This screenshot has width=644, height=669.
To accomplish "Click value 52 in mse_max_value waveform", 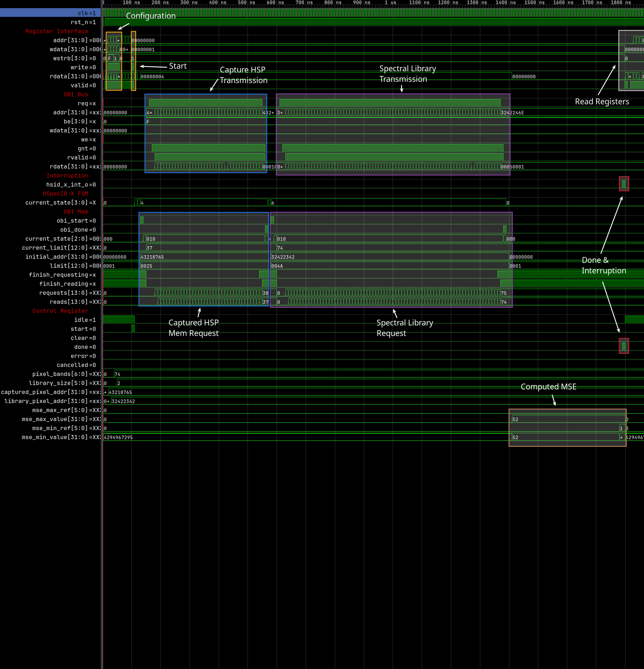I will pos(515,419).
